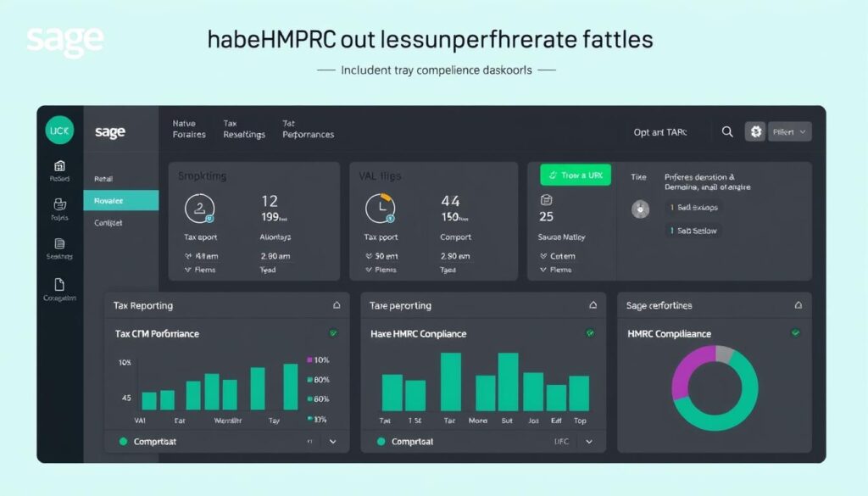
Task: Open the Tax Reseltings tab
Action: click(x=244, y=129)
